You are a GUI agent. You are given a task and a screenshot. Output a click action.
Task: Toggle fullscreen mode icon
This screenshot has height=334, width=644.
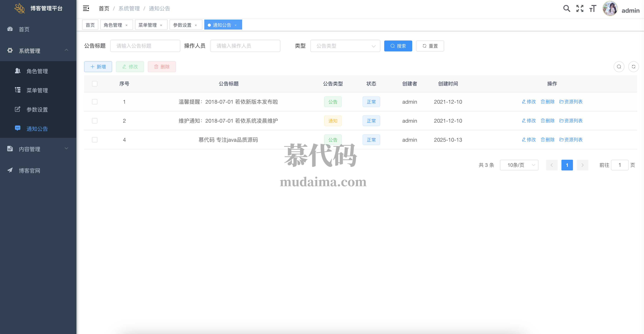(x=580, y=8)
